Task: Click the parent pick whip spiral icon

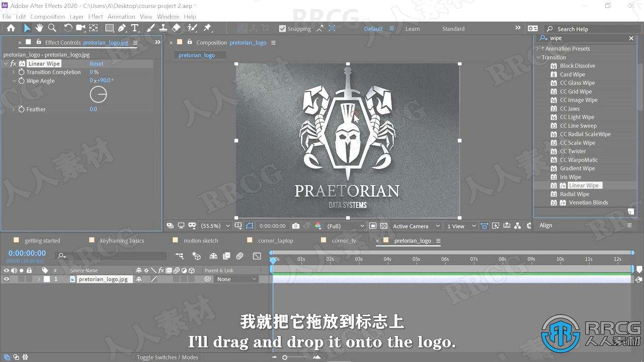Action: (x=207, y=279)
